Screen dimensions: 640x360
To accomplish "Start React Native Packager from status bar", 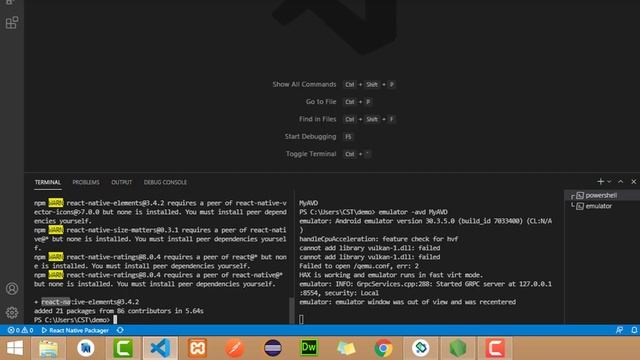I will 75,330.
